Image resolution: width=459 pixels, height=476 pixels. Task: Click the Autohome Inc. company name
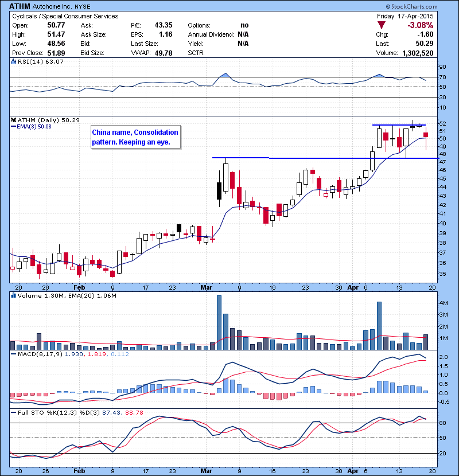pyautogui.click(x=52, y=6)
